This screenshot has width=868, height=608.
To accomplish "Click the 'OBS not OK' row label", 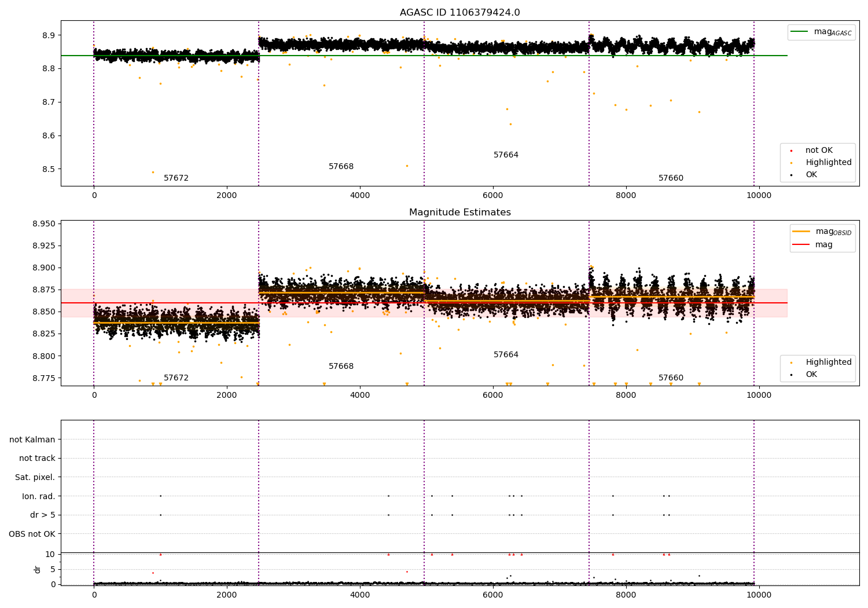I will [x=32, y=534].
